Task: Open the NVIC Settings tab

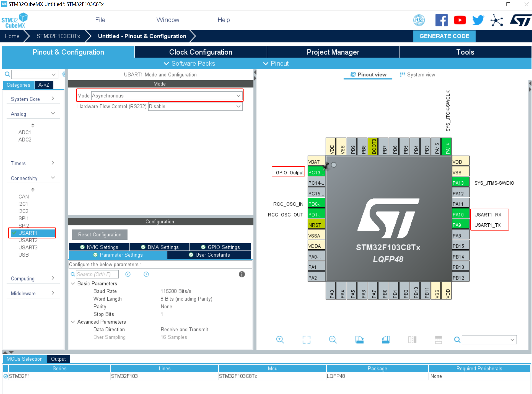Action: click(x=99, y=247)
